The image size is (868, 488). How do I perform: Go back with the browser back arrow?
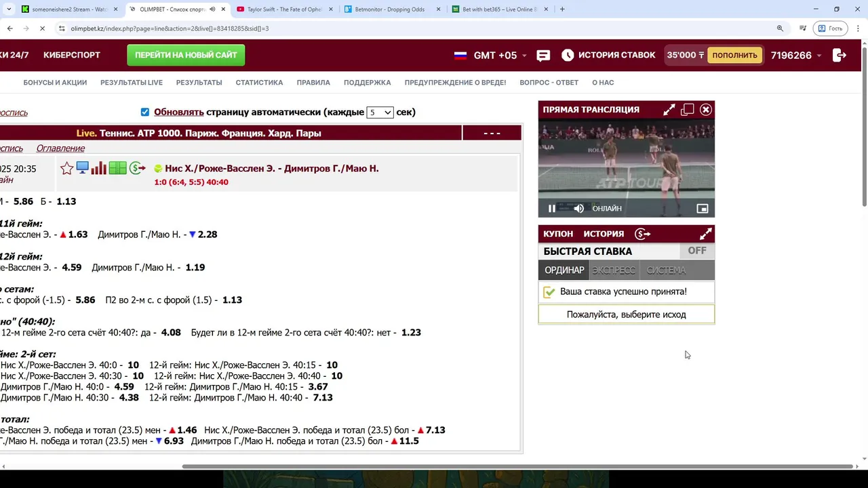point(9,28)
